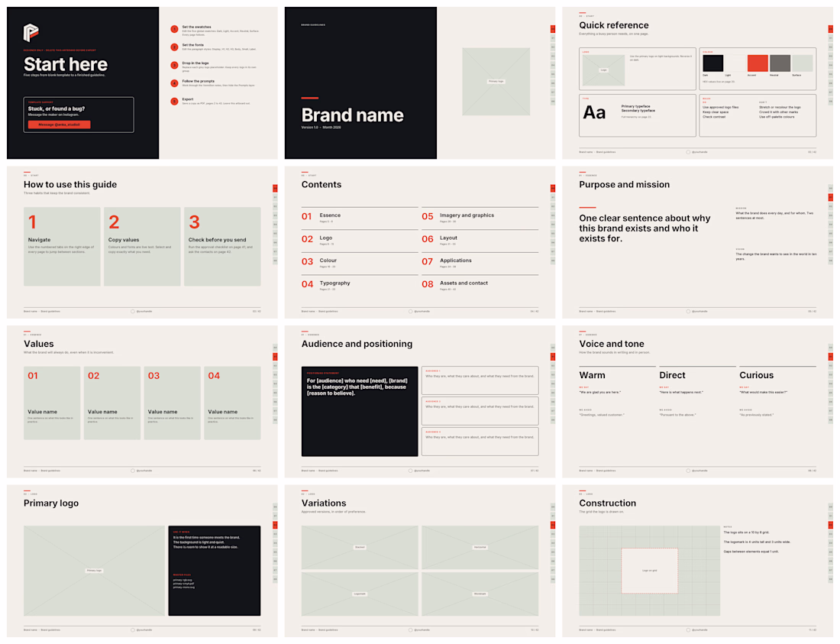Screen dimensions: 840x644
Task: Click the Message @anka_studioli button
Action: tap(60, 125)
